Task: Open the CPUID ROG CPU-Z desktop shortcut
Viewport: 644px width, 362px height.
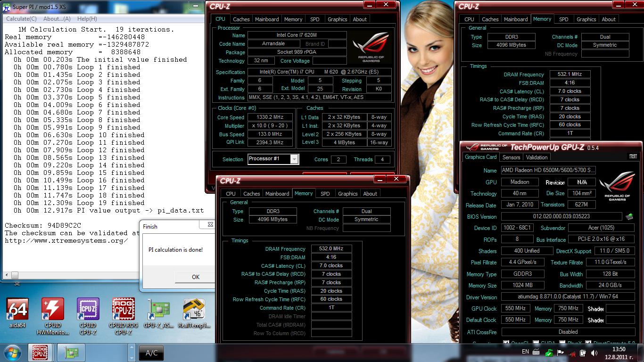Action: (123, 316)
